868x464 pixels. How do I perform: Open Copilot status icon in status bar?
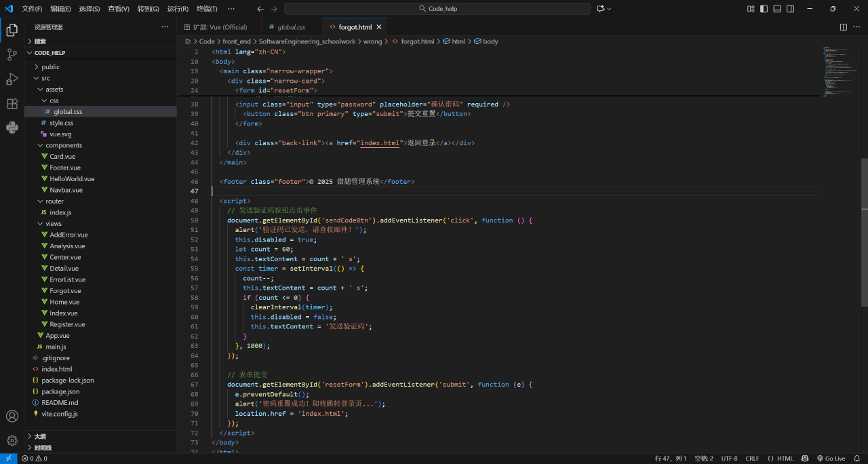[805, 459]
